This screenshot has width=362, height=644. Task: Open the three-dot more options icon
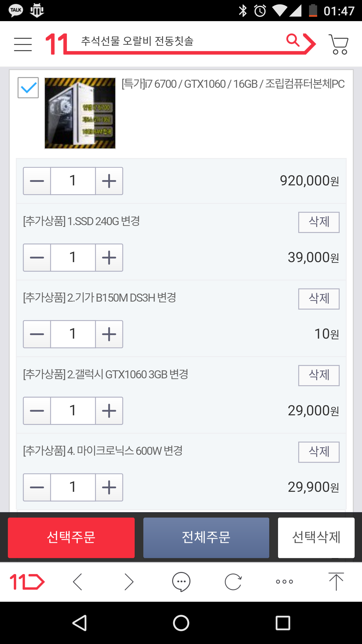[x=284, y=582]
